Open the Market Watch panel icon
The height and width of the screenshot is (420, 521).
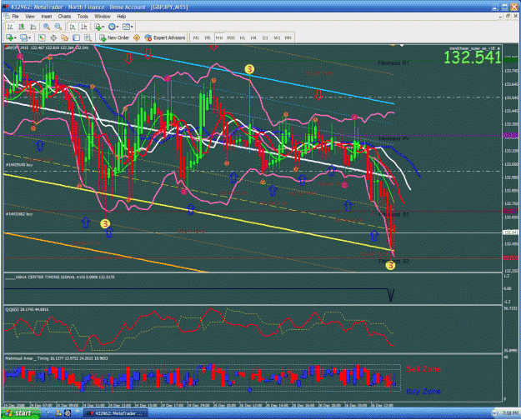tap(42, 37)
